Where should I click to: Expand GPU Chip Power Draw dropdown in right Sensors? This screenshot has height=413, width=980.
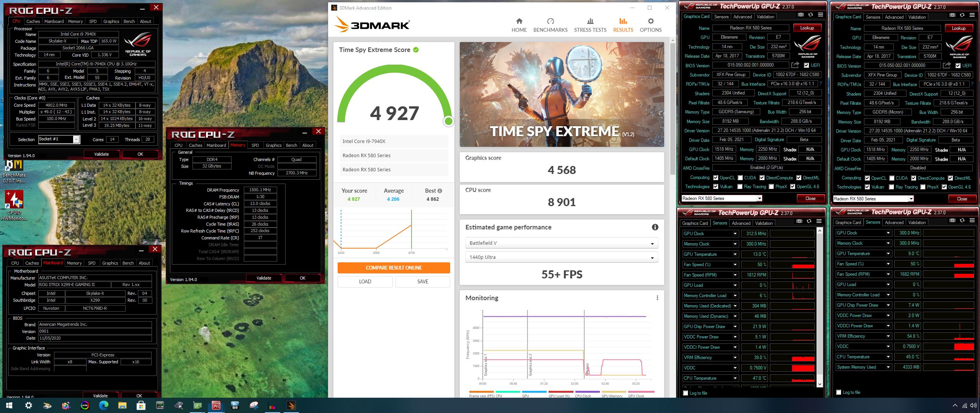[x=888, y=306]
